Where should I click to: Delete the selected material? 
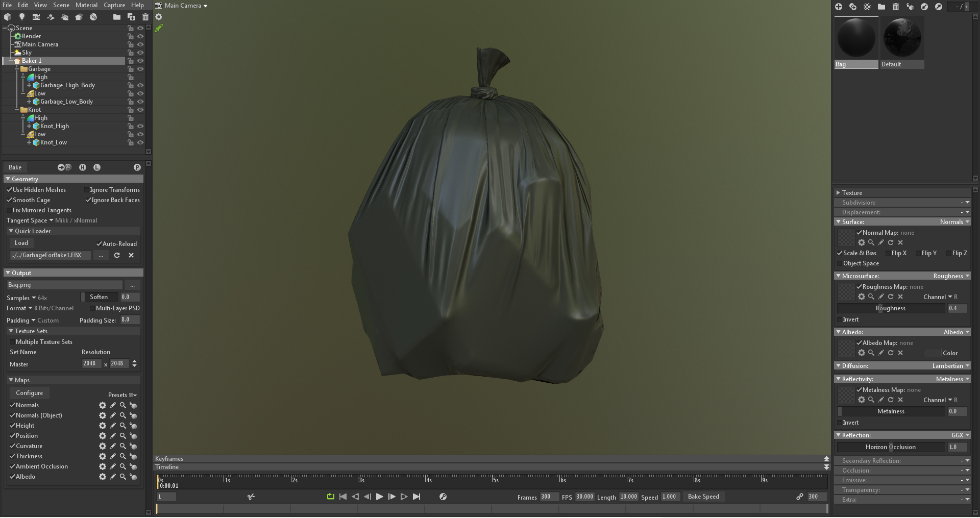[x=896, y=7]
